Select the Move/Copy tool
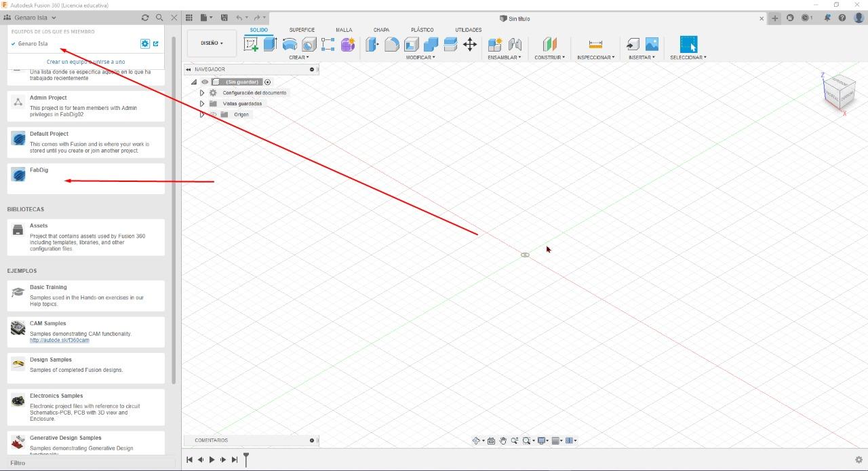The width and height of the screenshot is (868, 471). [470, 45]
